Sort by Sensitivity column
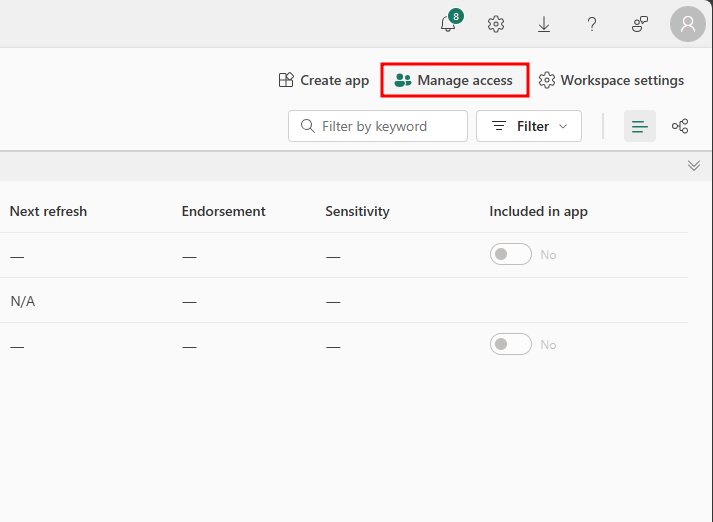Image resolution: width=713 pixels, height=522 pixels. coord(357,211)
